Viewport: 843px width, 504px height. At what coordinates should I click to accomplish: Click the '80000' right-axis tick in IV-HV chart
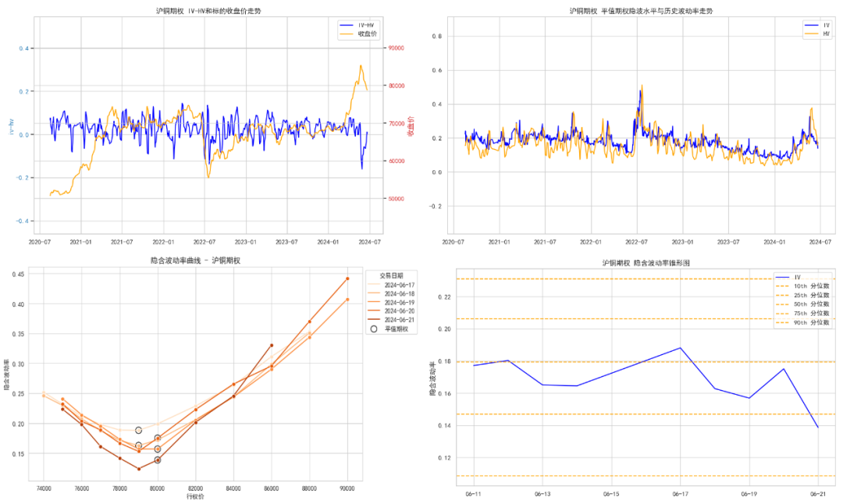point(397,86)
